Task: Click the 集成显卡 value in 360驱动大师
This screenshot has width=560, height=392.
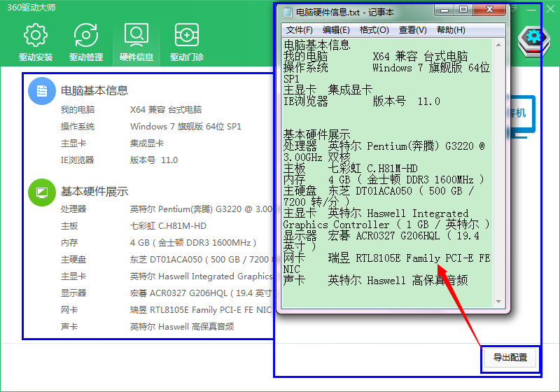Action: point(147,143)
